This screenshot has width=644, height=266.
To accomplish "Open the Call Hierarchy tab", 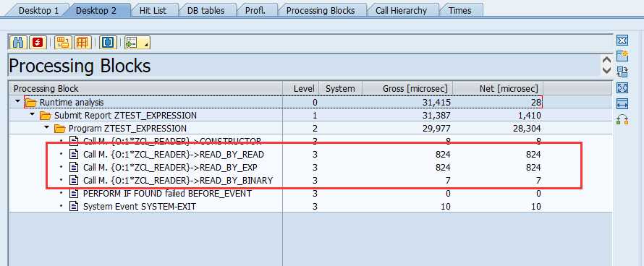I will pos(401,11).
